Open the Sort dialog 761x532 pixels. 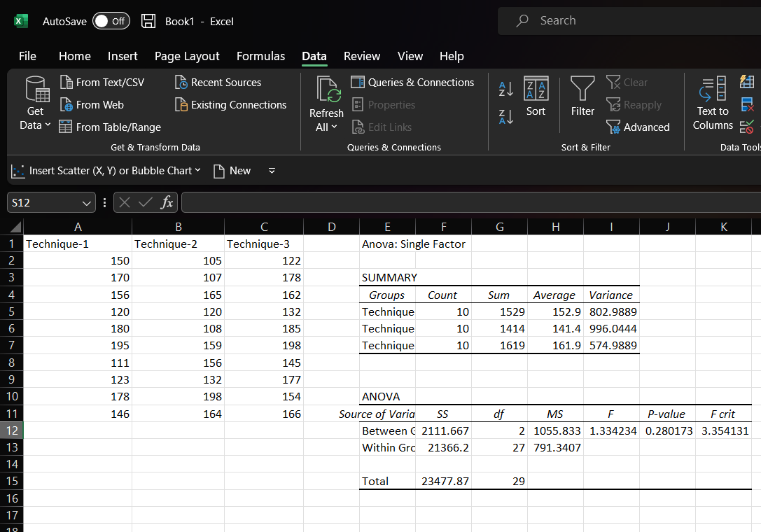pos(536,97)
